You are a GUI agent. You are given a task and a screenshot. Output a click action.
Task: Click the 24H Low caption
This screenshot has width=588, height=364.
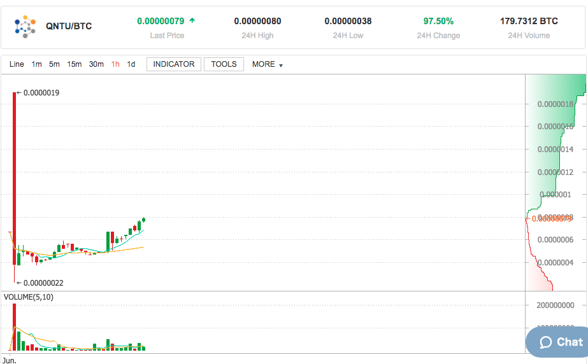348,36
